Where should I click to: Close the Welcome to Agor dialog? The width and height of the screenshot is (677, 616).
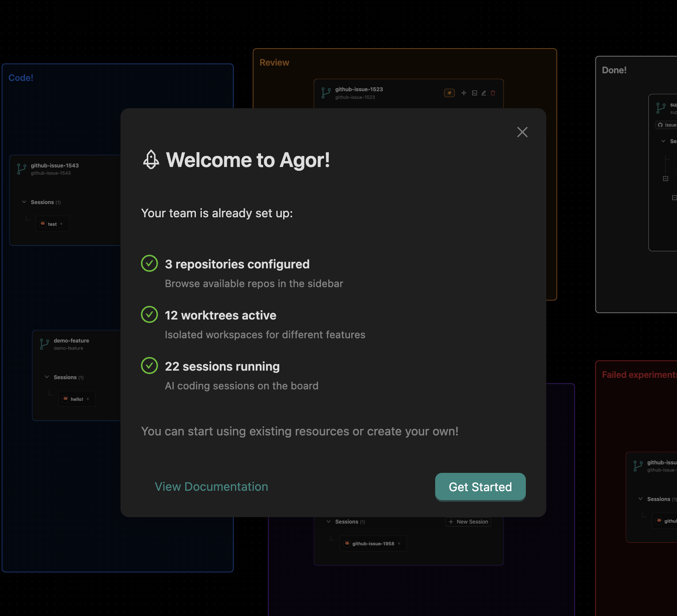[522, 132]
